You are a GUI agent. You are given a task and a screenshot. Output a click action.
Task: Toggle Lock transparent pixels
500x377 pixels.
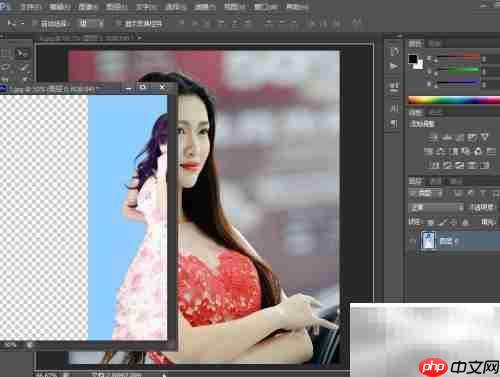(431, 222)
